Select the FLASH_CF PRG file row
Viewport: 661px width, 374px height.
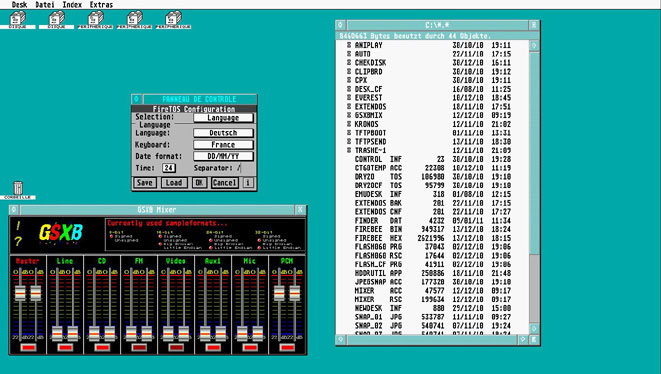[433, 264]
